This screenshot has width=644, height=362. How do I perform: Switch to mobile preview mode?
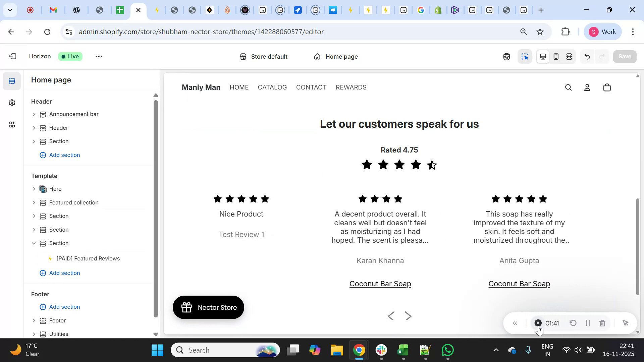(x=556, y=56)
